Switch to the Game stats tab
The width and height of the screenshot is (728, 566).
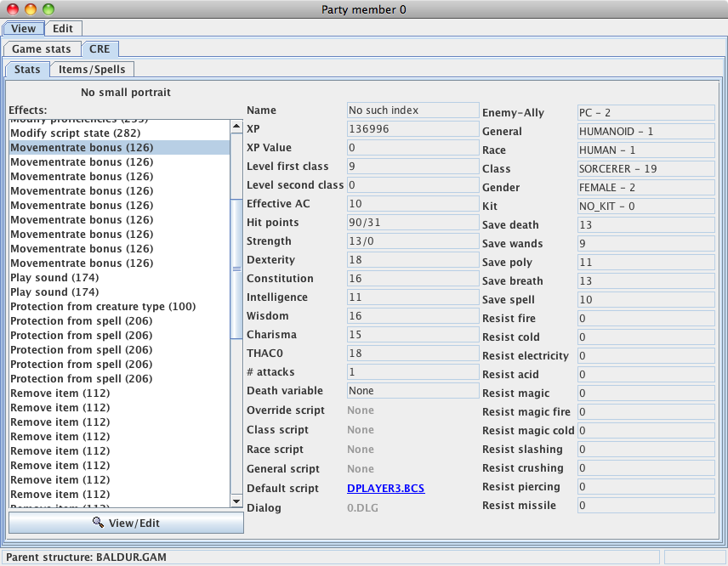click(42, 49)
